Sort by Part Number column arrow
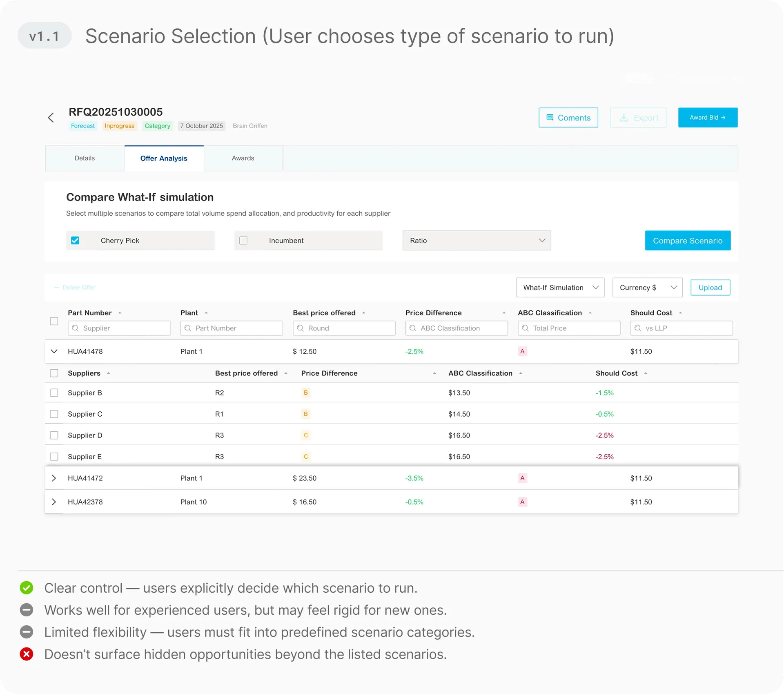 (x=120, y=313)
